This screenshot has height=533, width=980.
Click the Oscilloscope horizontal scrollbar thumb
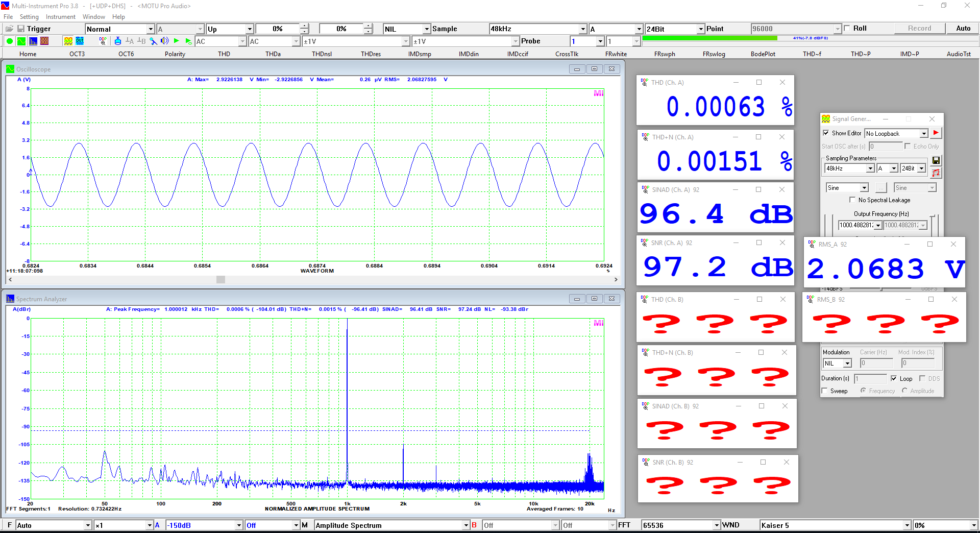click(x=220, y=280)
